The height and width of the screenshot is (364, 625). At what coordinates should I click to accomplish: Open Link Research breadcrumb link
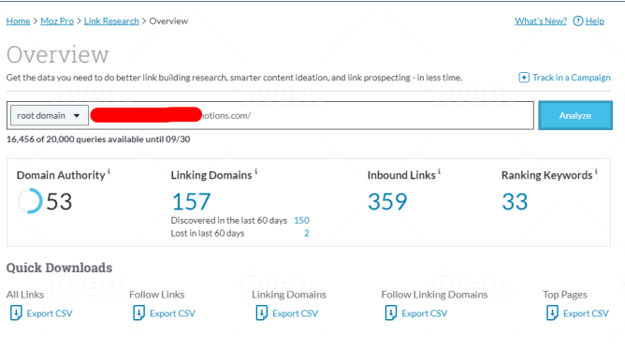111,22
